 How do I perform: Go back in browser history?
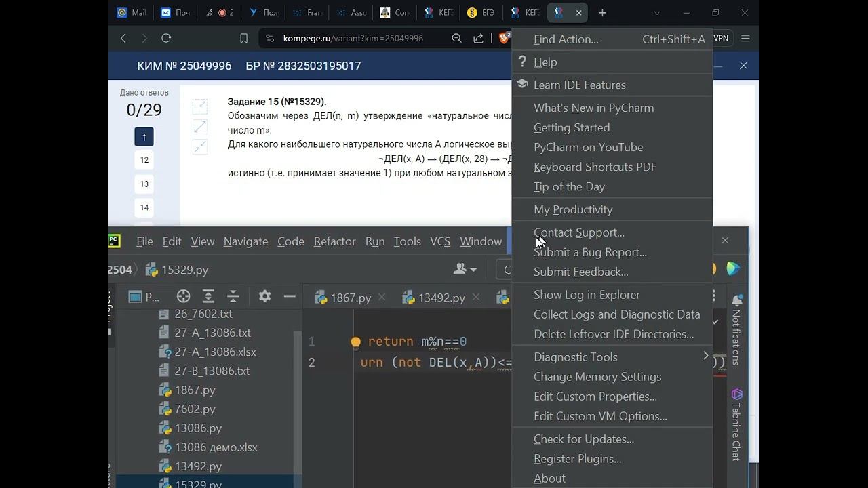click(x=123, y=39)
